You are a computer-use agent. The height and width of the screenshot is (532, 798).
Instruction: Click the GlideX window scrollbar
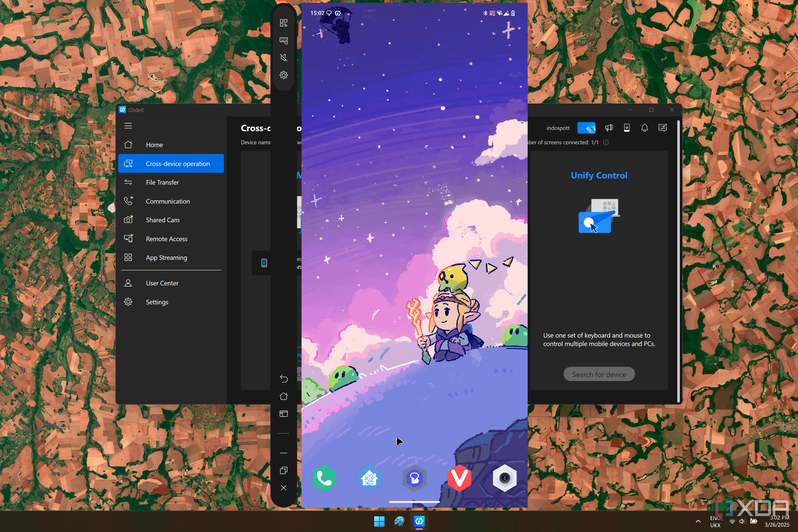pos(679,261)
